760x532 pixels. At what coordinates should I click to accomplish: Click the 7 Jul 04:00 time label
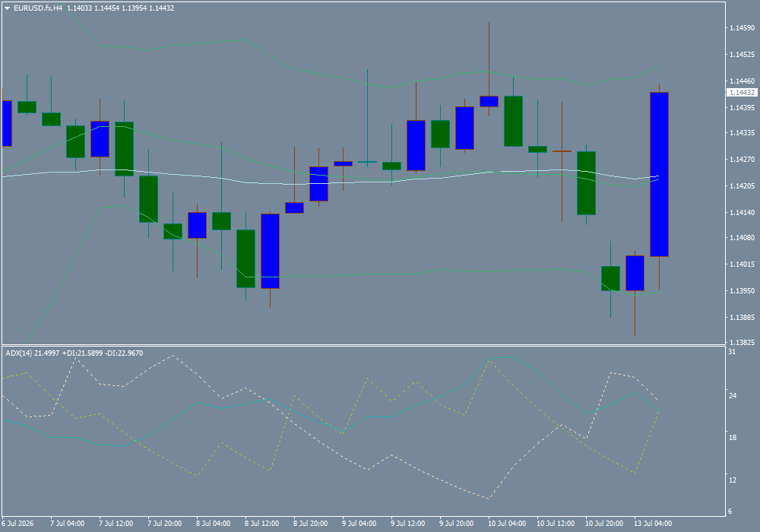tap(68, 524)
